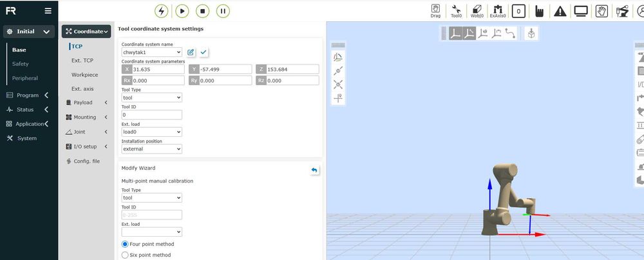Image resolution: width=644 pixels, height=260 pixels.
Task: Open the ExAxis0 icon
Action: [x=498, y=11]
